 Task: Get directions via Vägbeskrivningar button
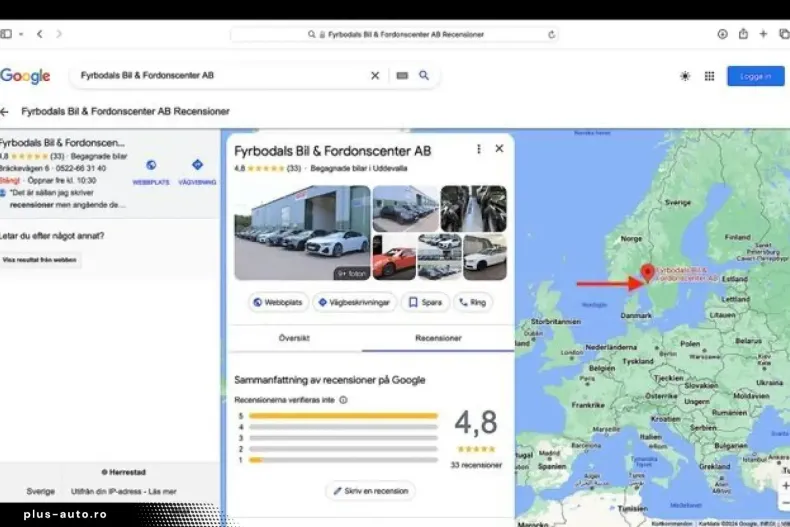coord(355,302)
